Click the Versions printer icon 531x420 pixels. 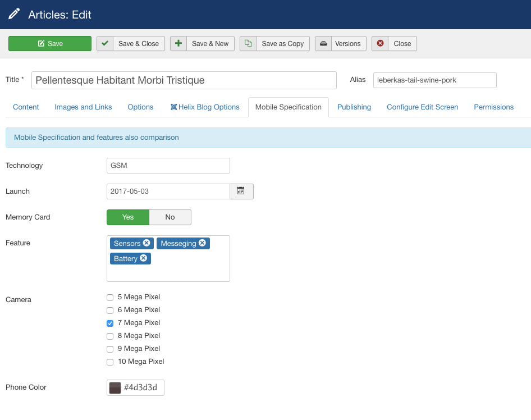pyautogui.click(x=324, y=43)
